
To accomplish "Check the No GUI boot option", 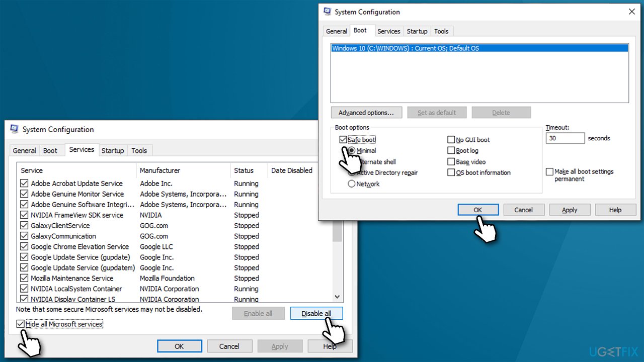I will coord(451,139).
